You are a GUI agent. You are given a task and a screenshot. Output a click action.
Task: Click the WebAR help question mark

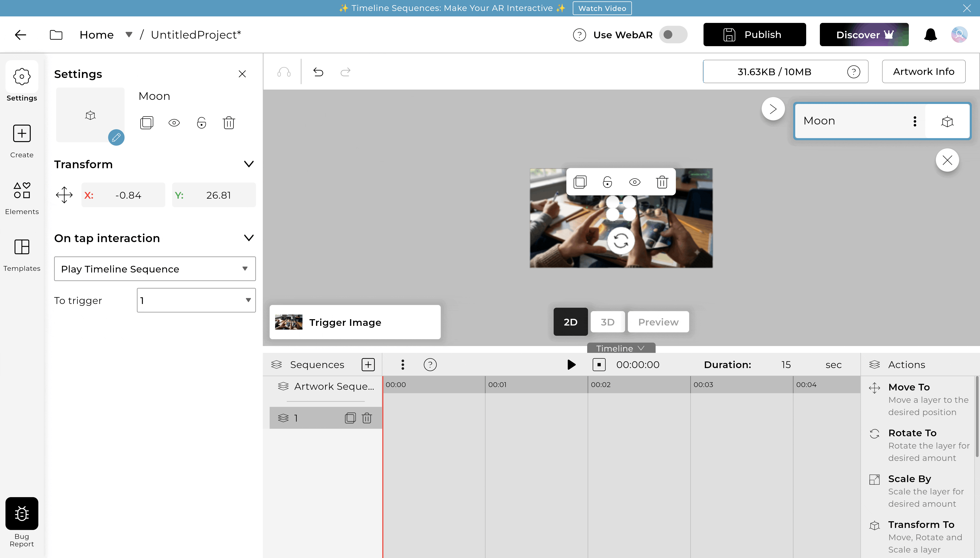[579, 35]
